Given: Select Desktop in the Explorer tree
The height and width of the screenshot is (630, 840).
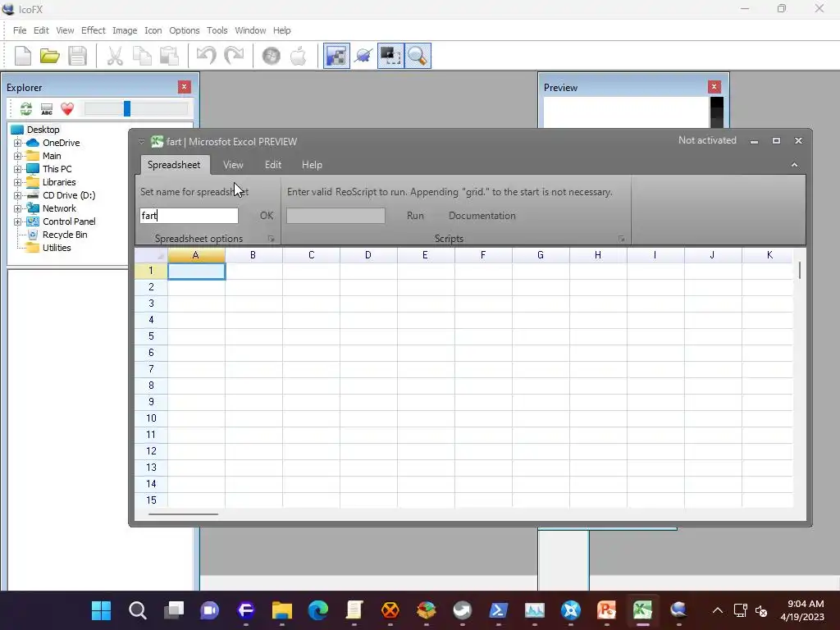Looking at the screenshot, I should (43, 130).
